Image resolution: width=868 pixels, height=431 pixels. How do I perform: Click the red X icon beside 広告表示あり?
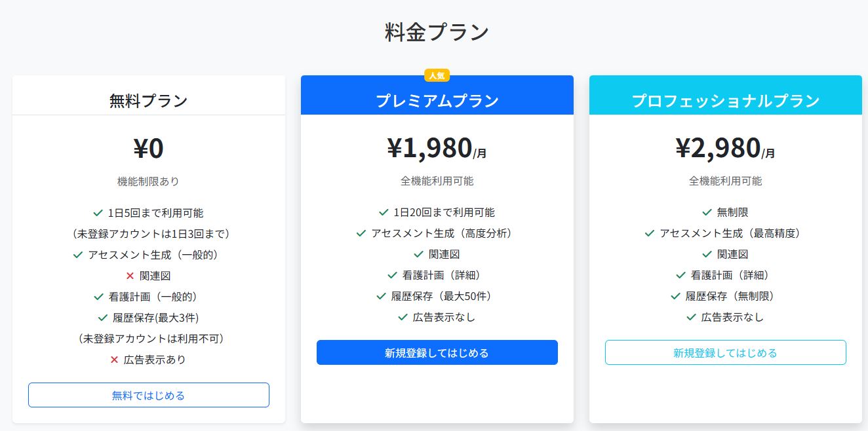click(x=114, y=360)
